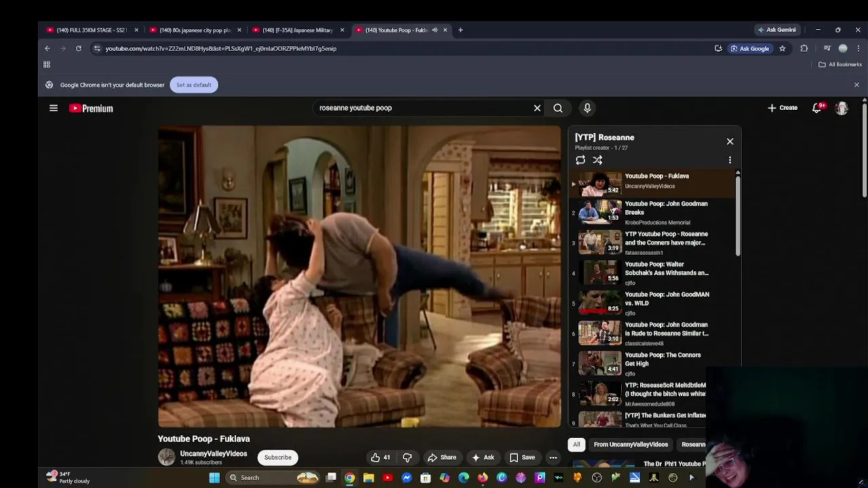
Task: Click Ask Gemini button
Action: [x=777, y=30]
